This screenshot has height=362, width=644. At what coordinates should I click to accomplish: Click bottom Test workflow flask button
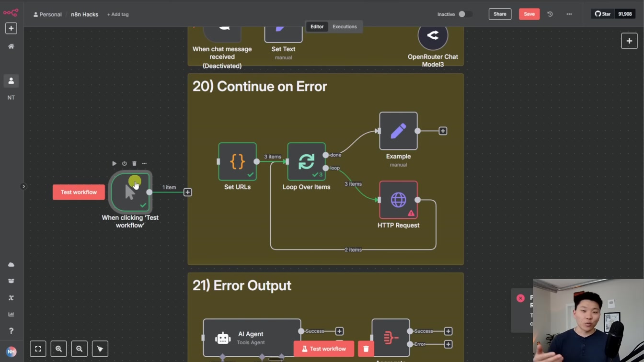coord(323,349)
